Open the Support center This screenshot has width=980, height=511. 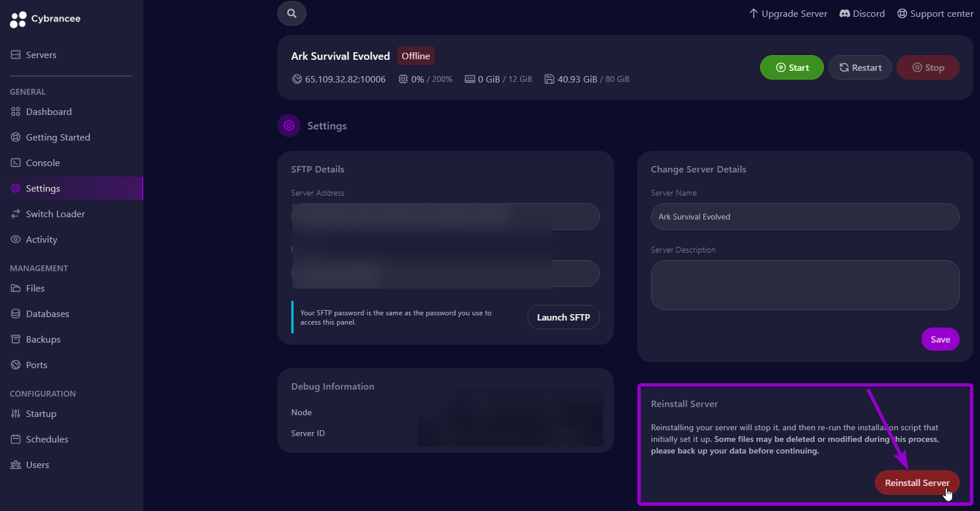coord(935,13)
